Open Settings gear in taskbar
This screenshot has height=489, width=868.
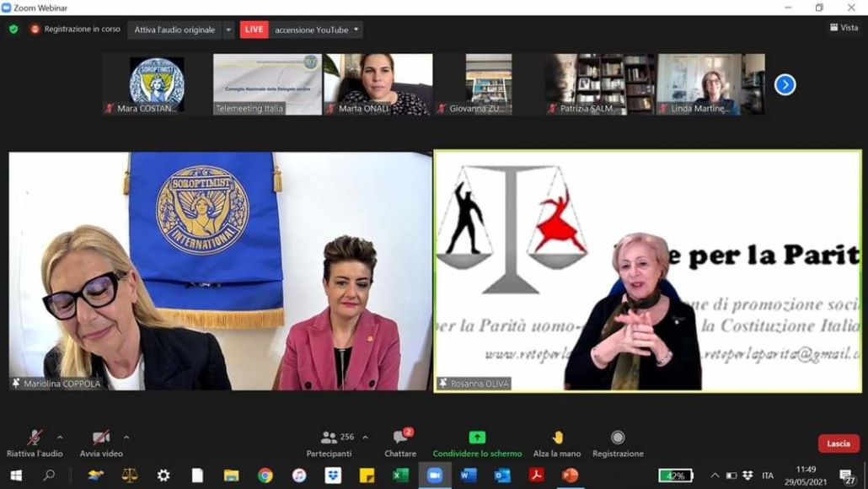tap(163, 476)
